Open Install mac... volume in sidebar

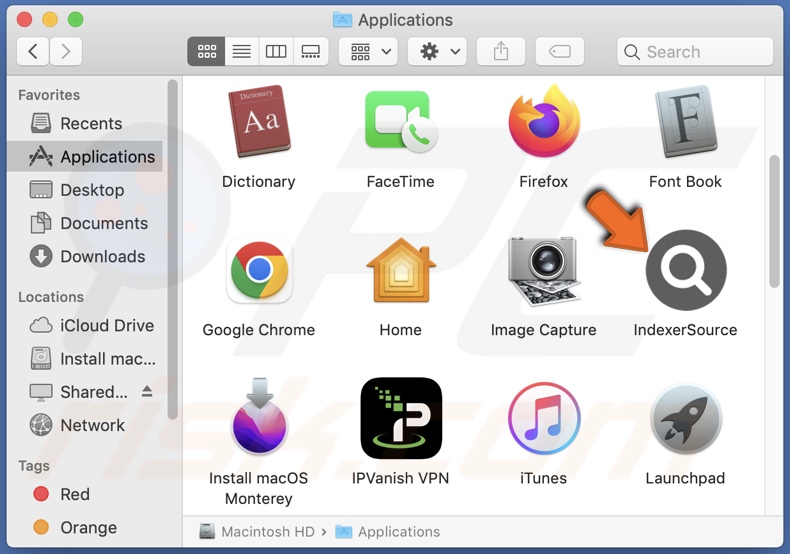point(85,359)
